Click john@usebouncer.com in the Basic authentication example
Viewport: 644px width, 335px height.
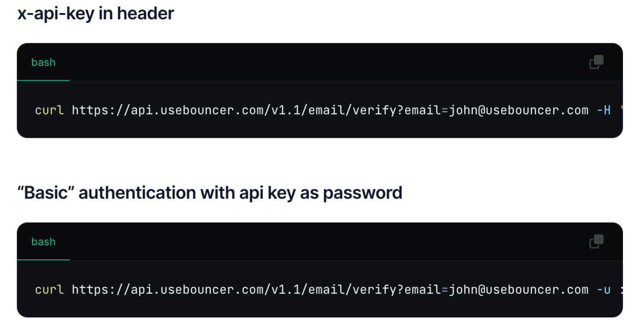pos(518,290)
